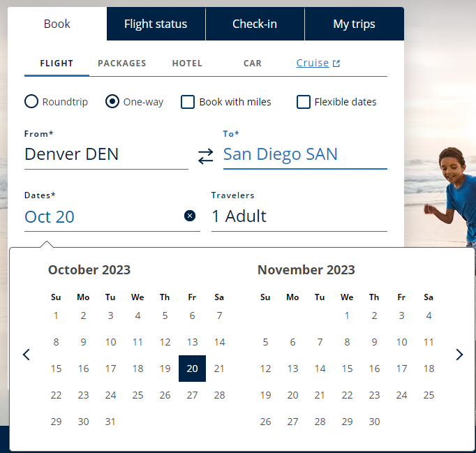Switch to the Flight status tab
The height and width of the screenshot is (453, 476).
(156, 24)
